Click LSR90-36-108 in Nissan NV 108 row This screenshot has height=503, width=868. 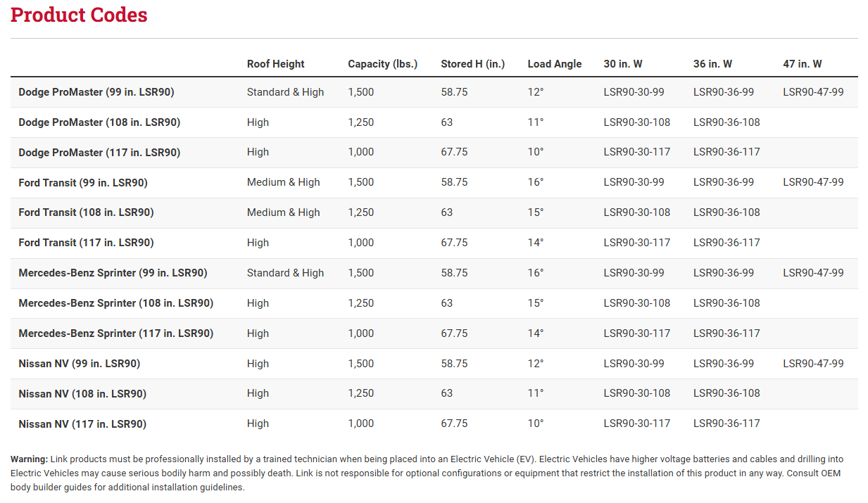coord(727,393)
